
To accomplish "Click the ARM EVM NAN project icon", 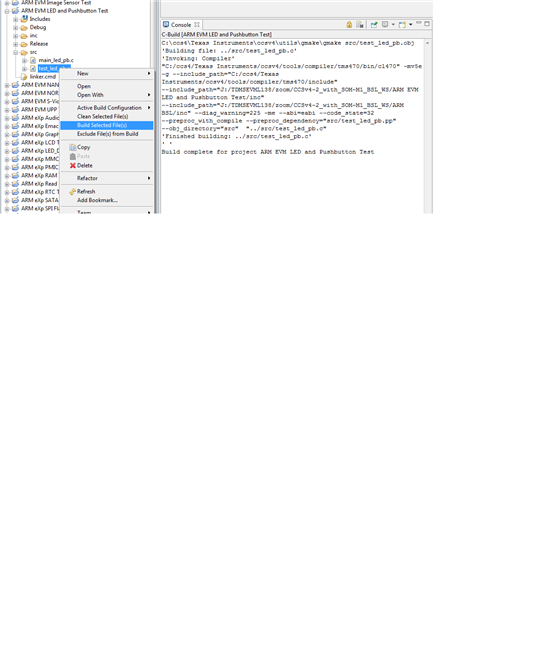I will click(16, 85).
